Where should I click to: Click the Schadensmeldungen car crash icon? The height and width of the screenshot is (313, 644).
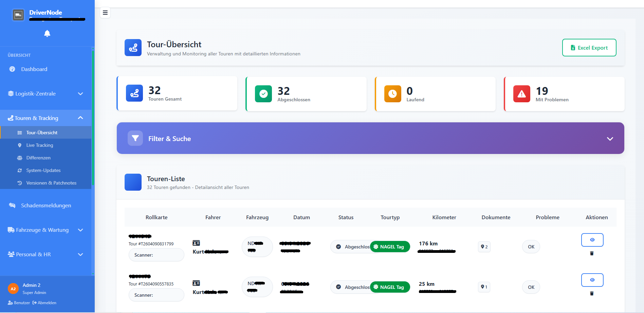coord(12,205)
